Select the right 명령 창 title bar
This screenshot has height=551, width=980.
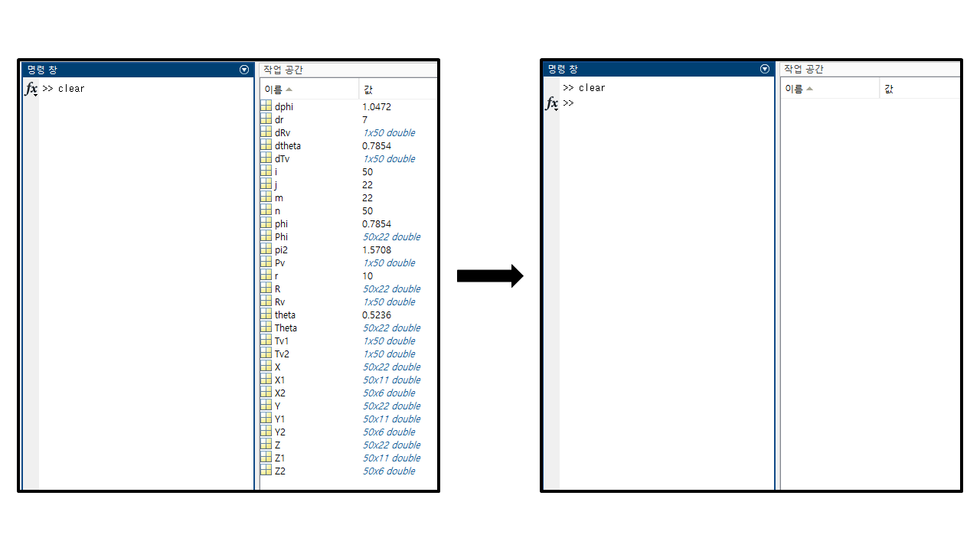click(x=658, y=69)
